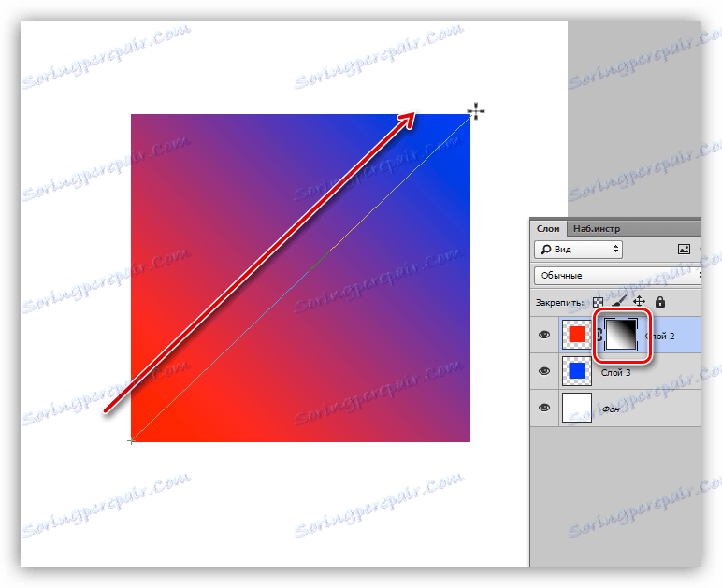The image size is (722, 588).
Task: Hide layer Слой 2 with eye icon
Action: [x=544, y=335]
